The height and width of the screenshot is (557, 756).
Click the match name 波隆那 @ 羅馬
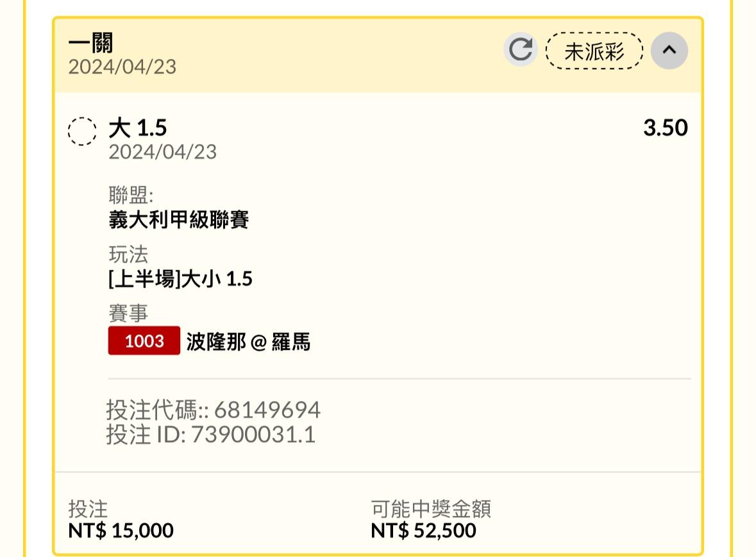248,342
